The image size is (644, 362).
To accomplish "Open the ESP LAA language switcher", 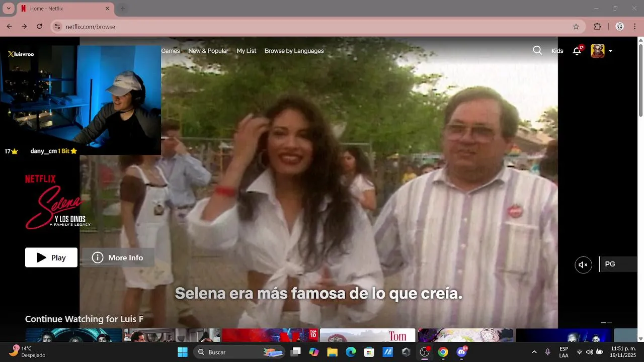I will tap(564, 352).
